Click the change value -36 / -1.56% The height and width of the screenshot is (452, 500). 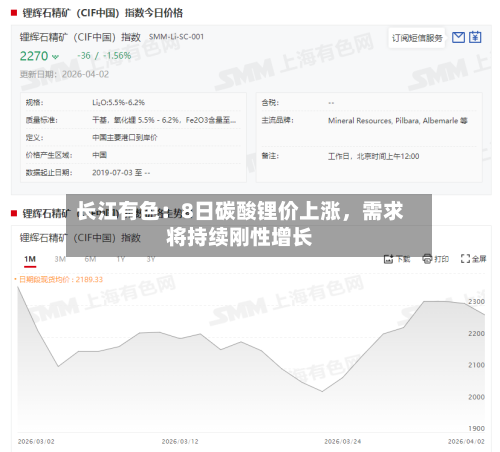click(104, 56)
